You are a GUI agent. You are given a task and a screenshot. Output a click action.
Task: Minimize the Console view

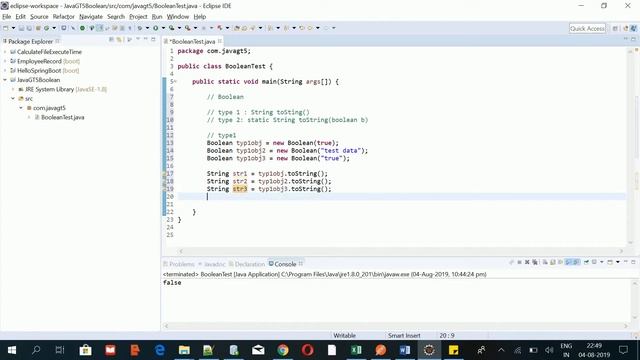(x=626, y=262)
